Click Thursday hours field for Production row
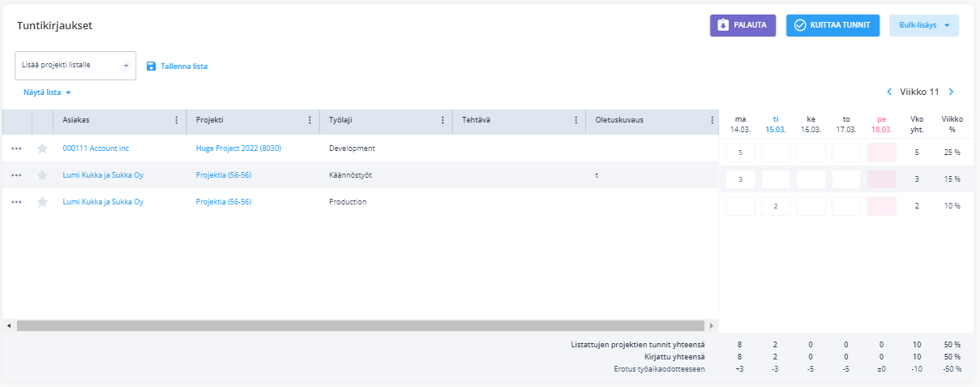 846,206
